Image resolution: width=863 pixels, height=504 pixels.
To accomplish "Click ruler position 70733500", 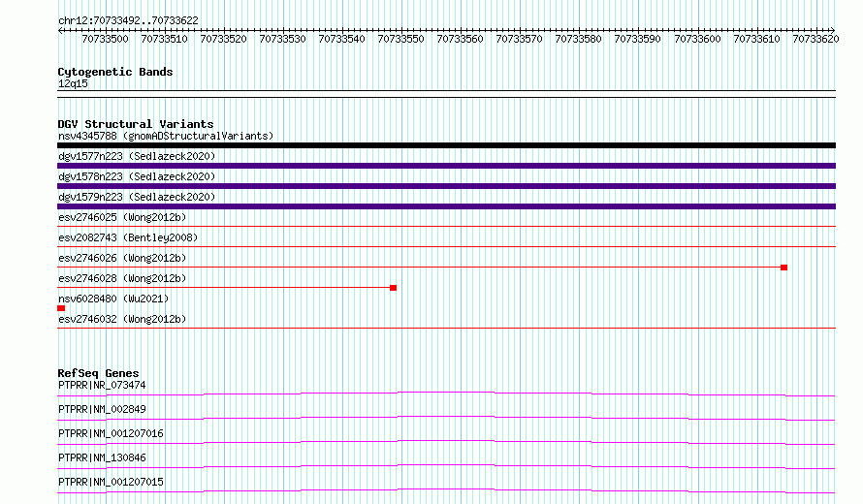I will coord(105,39).
